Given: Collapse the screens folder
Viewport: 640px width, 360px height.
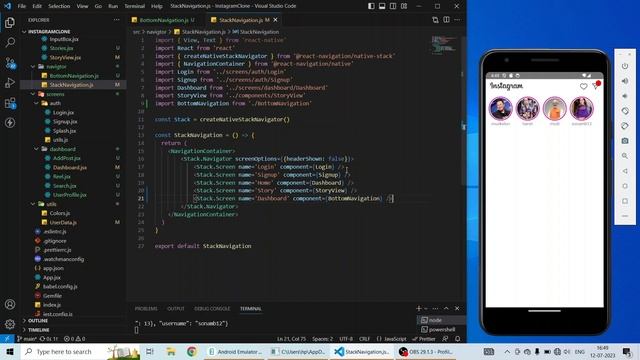Looking at the screenshot, I should [55, 94].
